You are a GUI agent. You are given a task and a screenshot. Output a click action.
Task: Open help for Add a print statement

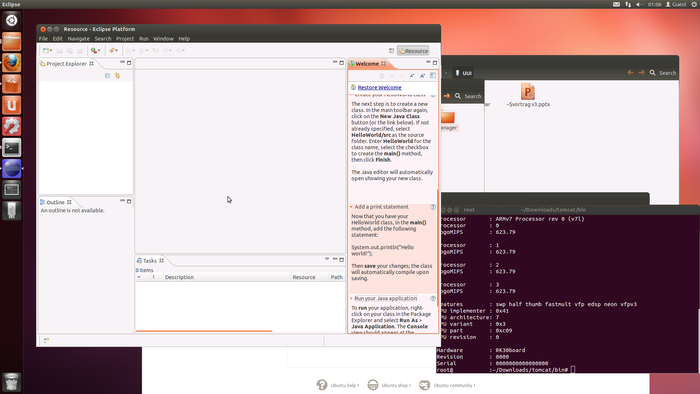point(433,207)
